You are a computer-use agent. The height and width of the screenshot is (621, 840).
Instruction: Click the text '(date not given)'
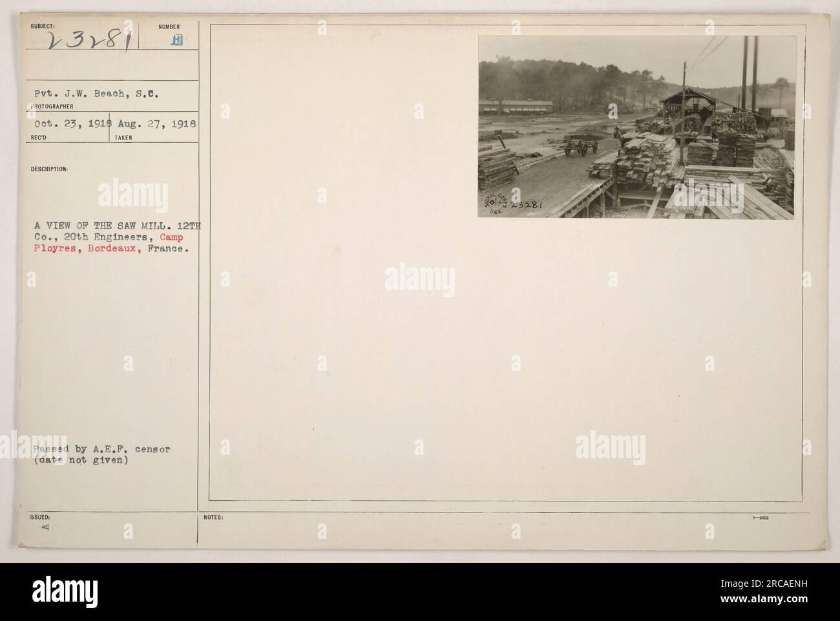coord(82,461)
